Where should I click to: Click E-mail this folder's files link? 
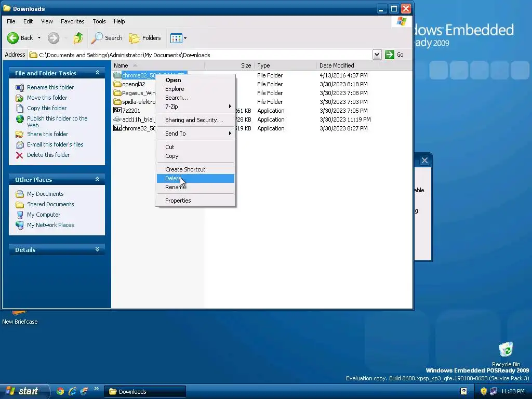[x=55, y=144]
